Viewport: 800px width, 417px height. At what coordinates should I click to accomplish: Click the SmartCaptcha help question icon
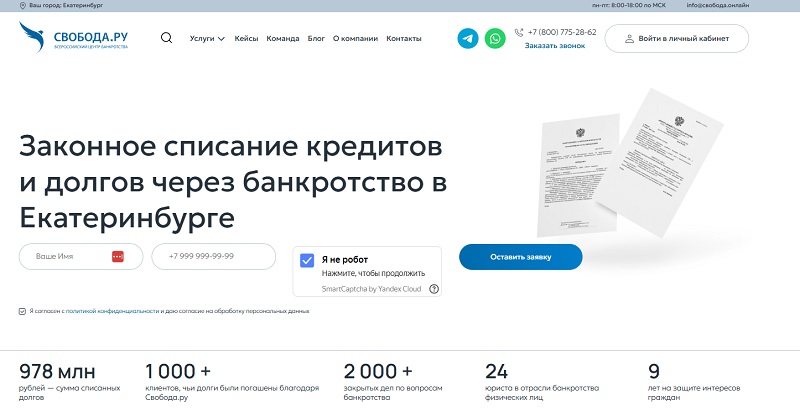pyautogui.click(x=434, y=289)
